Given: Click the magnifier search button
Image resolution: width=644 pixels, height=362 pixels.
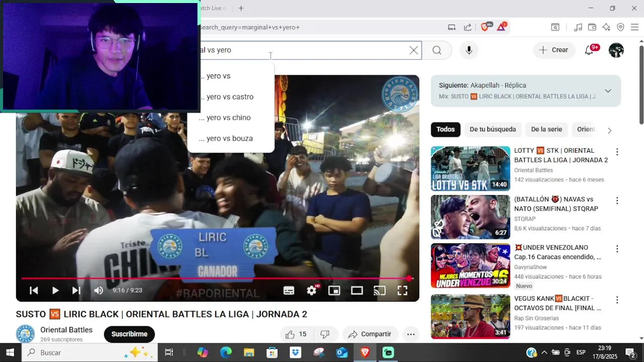Looking at the screenshot, I should point(437,50).
